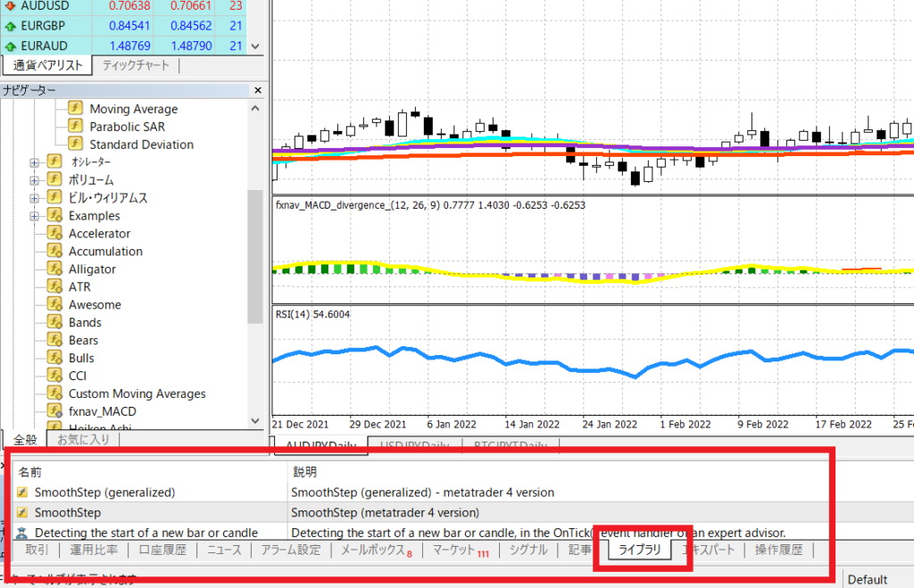
Task: Expand the ビル・ウィリアムス folder node
Action: click(35, 198)
